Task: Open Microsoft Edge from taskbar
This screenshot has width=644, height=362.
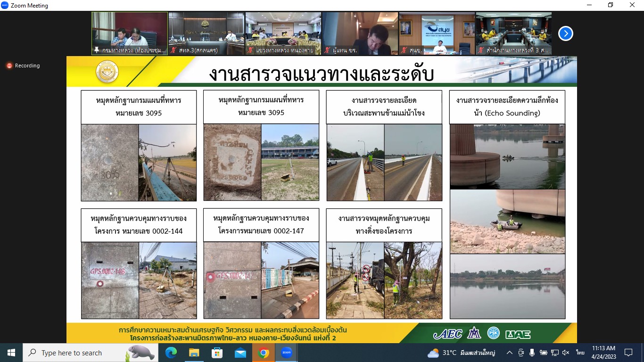Action: tap(171, 353)
